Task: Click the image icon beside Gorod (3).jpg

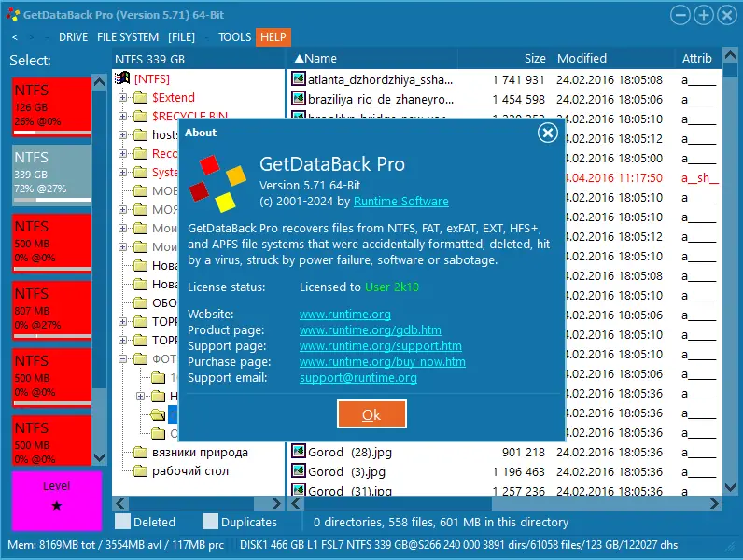Action: [299, 471]
